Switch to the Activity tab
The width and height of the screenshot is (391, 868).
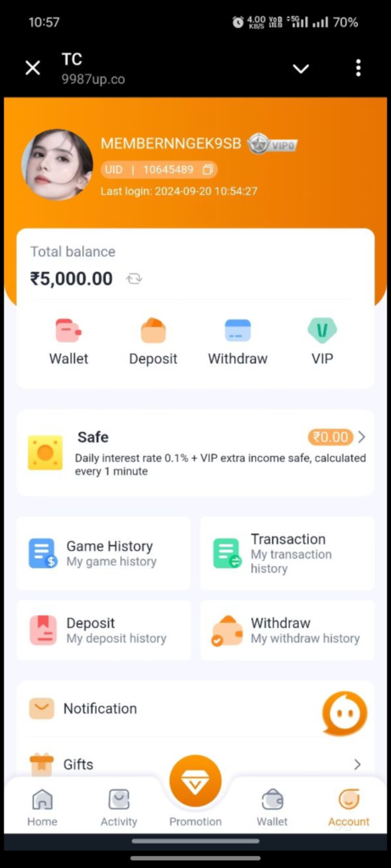pyautogui.click(x=119, y=807)
